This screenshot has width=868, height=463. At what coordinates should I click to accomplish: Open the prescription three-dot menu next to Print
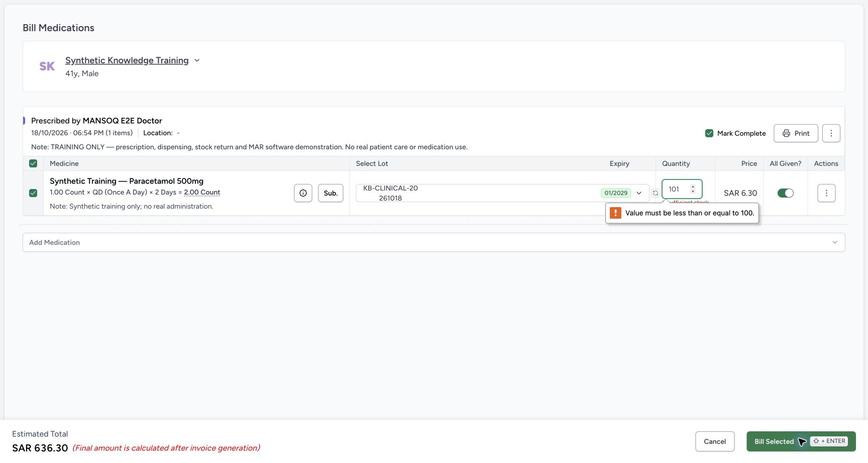831,133
